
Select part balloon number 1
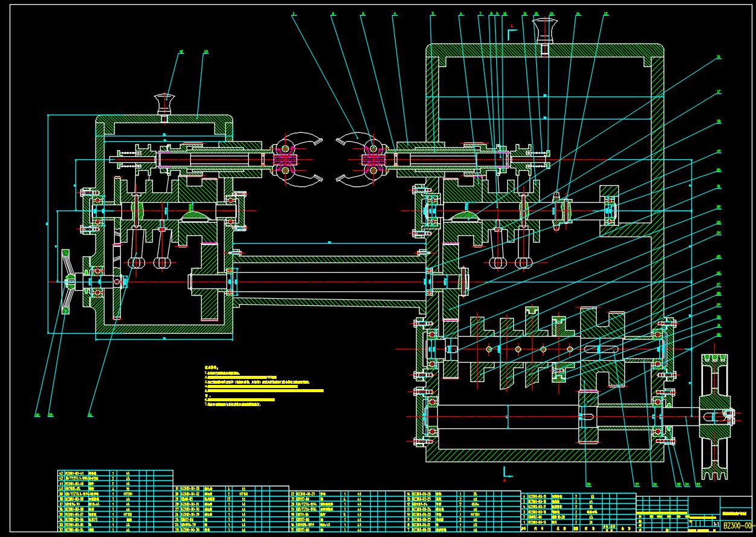[293, 13]
